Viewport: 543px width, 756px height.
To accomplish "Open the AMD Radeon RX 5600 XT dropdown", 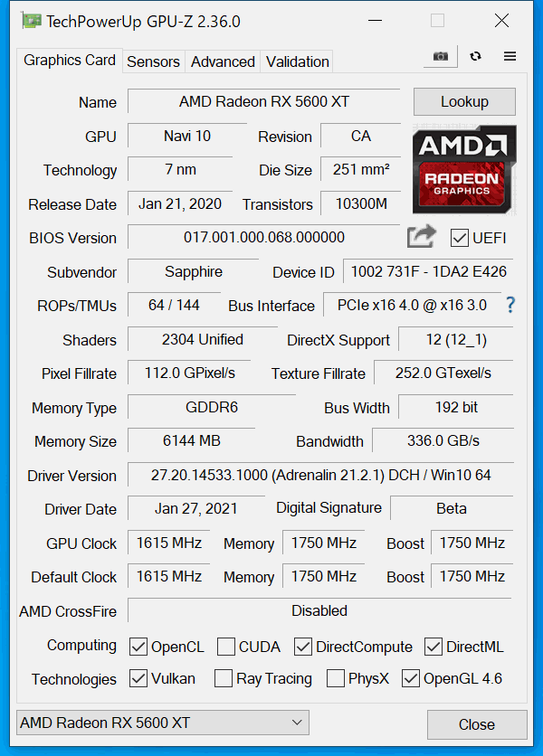I will pyautogui.click(x=163, y=723).
